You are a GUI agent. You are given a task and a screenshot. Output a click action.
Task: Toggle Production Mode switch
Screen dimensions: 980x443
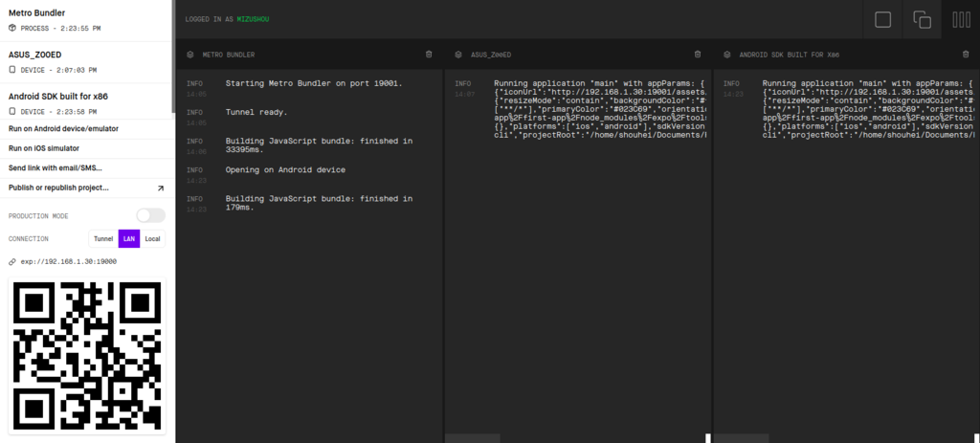[x=150, y=215]
